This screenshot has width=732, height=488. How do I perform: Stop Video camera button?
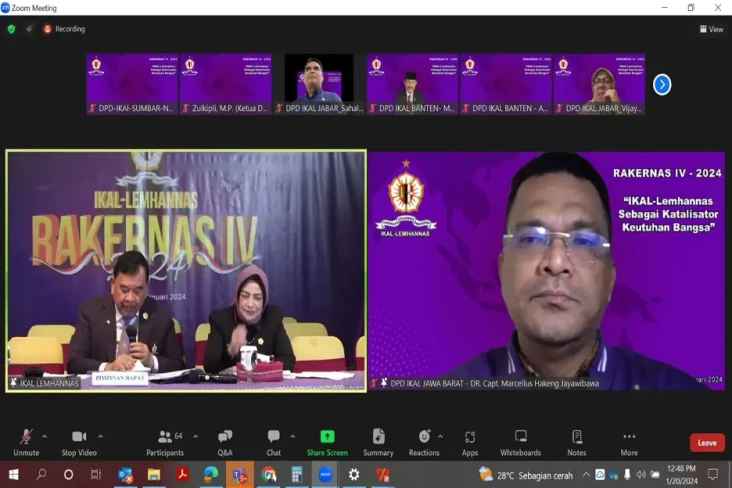79,442
